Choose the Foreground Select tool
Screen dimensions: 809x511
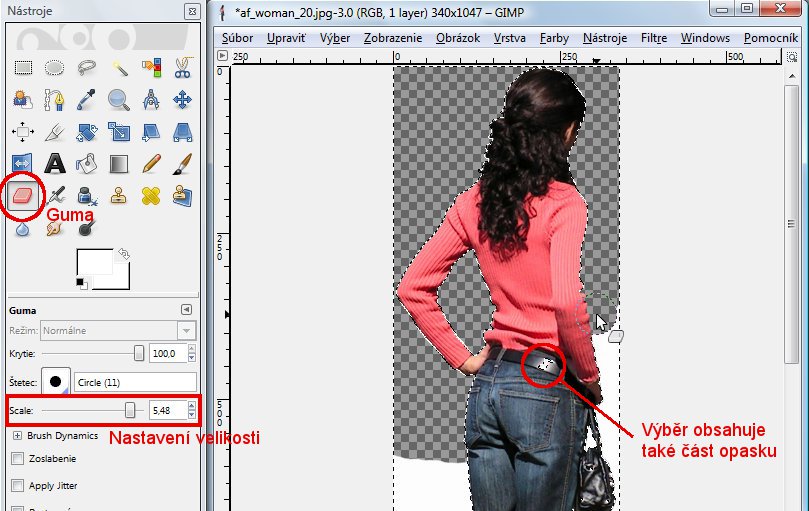tap(23, 100)
